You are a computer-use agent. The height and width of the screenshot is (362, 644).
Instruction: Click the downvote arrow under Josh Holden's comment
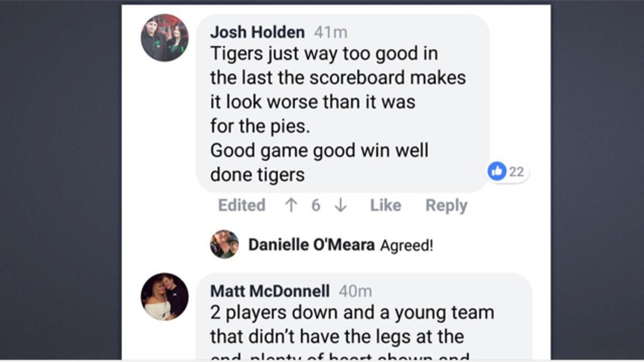coord(340,205)
